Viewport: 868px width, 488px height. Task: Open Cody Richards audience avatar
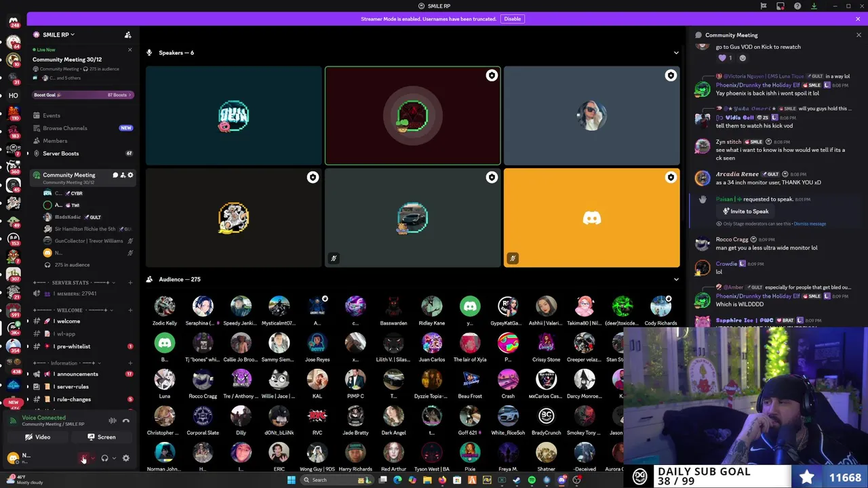click(660, 306)
